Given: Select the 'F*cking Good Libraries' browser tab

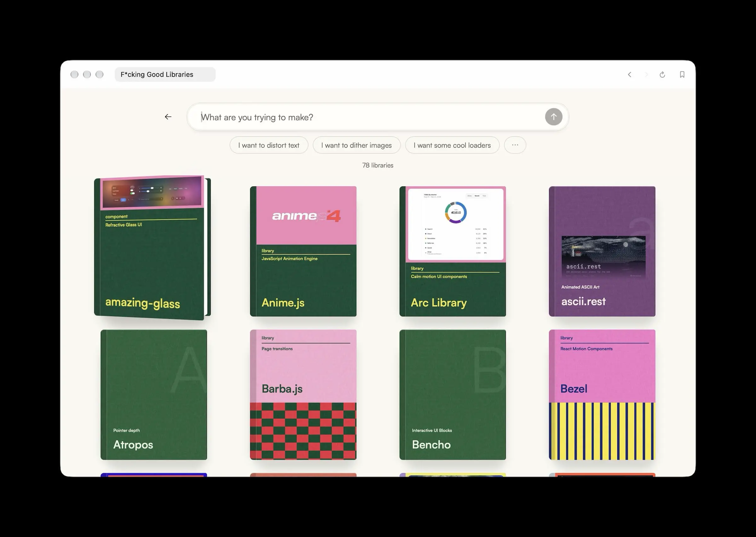Looking at the screenshot, I should (x=165, y=74).
